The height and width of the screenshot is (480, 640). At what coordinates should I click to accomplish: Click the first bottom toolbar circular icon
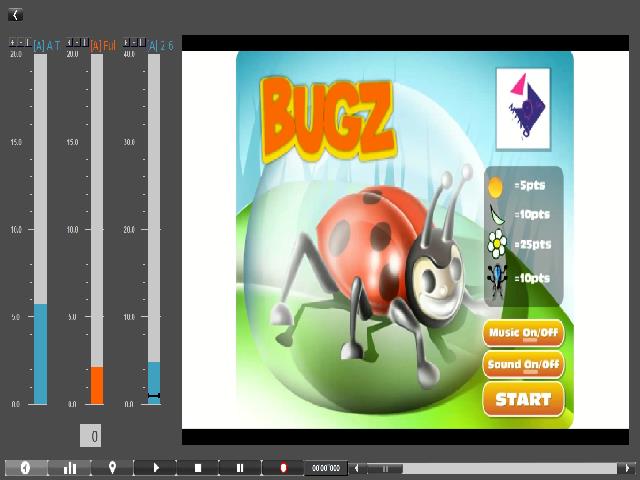26,468
